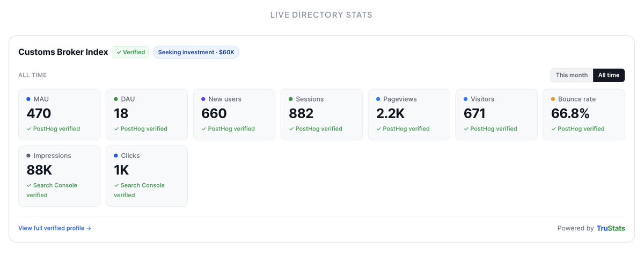Screen dimensions: 644x253
Task: Switch to the This month view
Action: tap(572, 75)
